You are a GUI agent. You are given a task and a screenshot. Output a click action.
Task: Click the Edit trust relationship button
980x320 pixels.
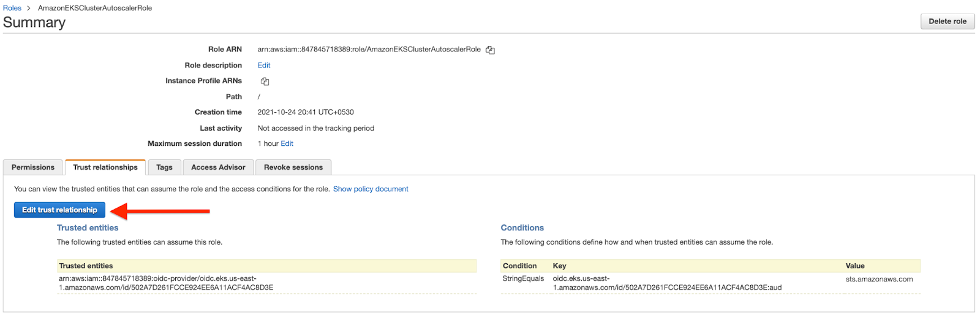point(59,210)
